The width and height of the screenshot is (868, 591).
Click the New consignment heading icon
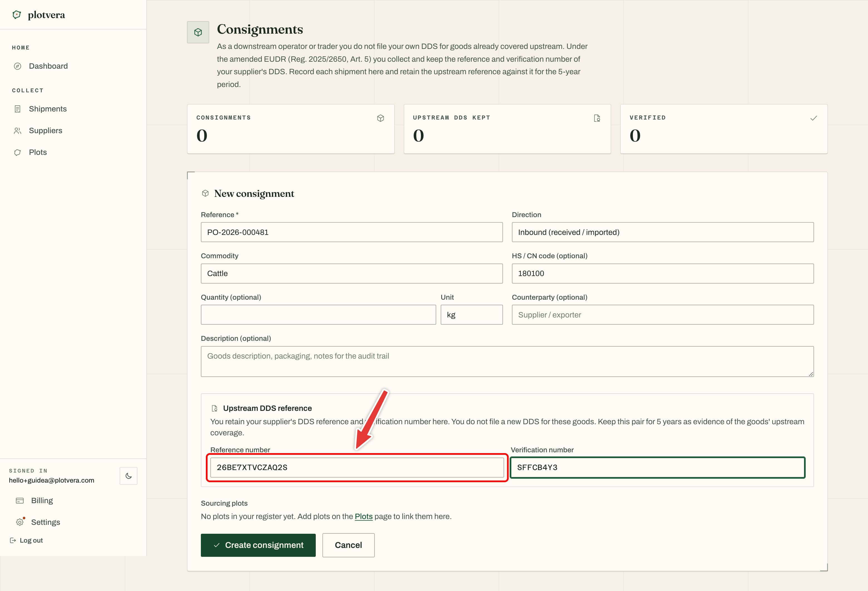[x=205, y=193]
